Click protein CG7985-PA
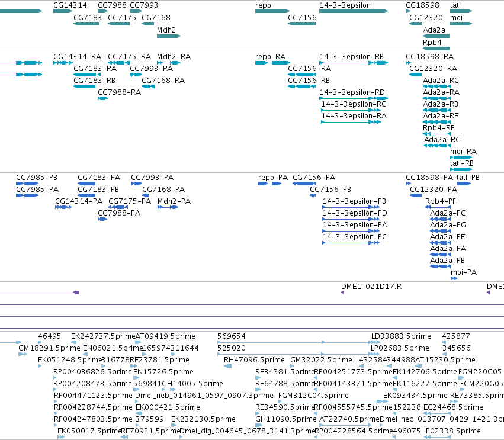The width and height of the screenshot is (504, 440). click(x=37, y=190)
